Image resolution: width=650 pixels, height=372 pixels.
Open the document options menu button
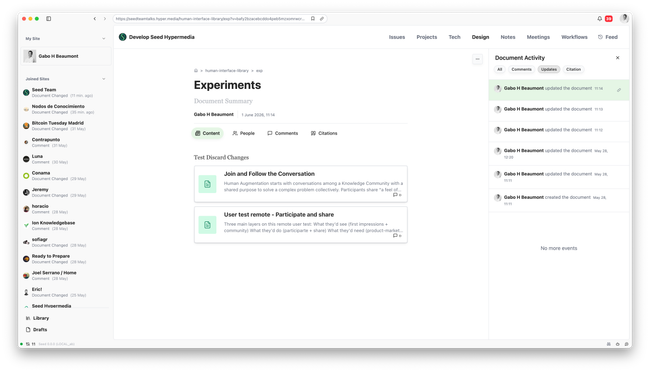pyautogui.click(x=477, y=59)
